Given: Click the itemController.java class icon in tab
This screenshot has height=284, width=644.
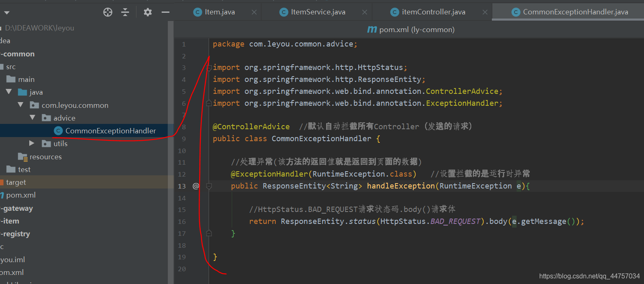Looking at the screenshot, I should [x=395, y=12].
